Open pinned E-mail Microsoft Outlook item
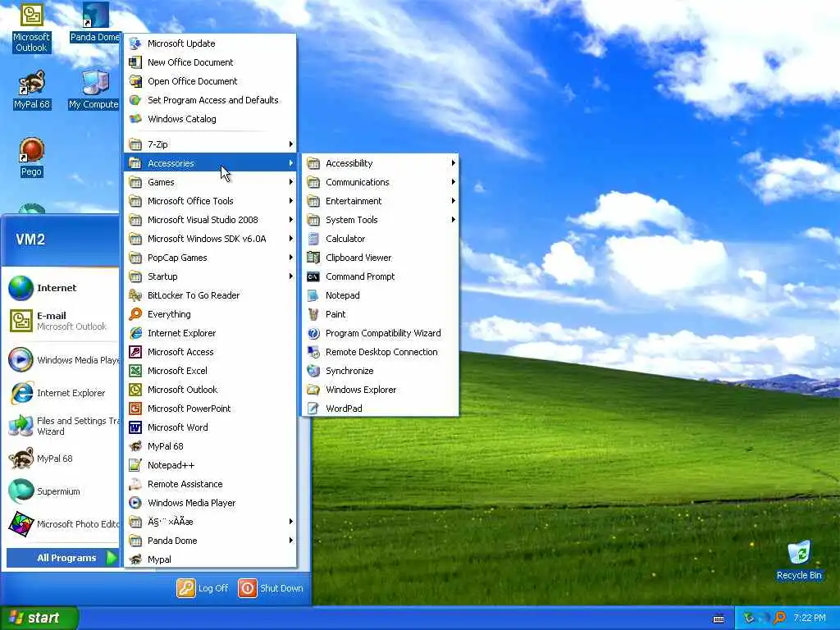Viewport: 840px width, 630px height. [62, 321]
